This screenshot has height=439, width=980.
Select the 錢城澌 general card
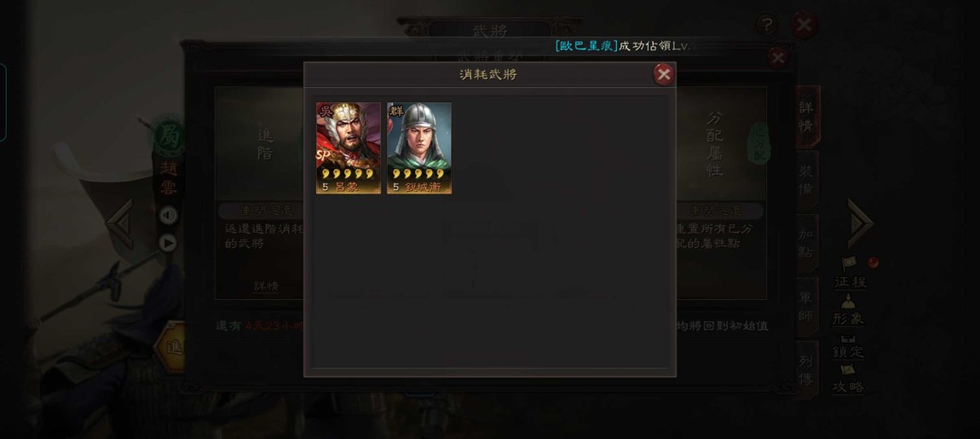418,148
